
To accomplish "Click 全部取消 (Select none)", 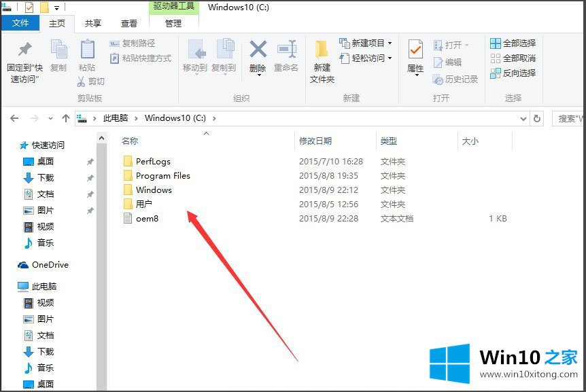I will (513, 58).
